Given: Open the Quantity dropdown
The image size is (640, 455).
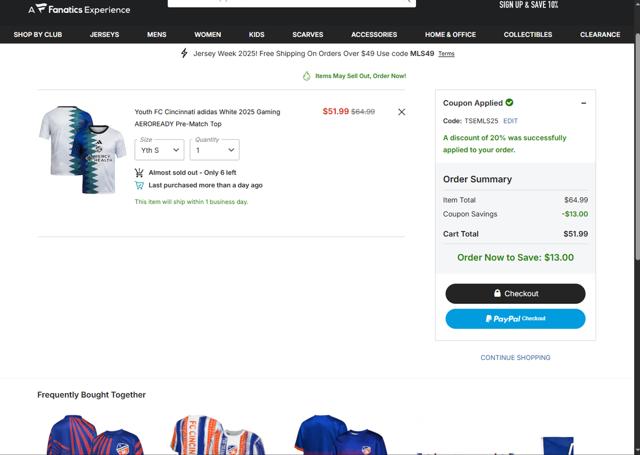Looking at the screenshot, I should (x=214, y=150).
